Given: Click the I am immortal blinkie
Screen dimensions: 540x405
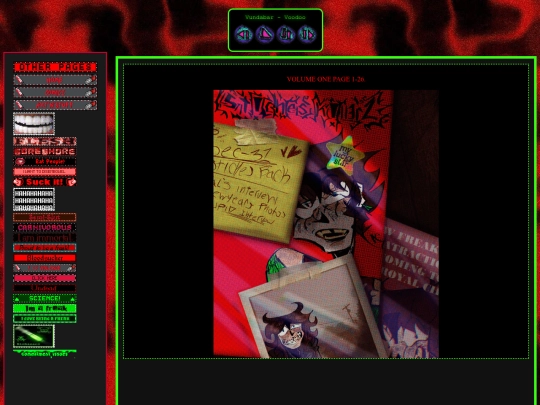Looking at the screenshot, I should (x=45, y=238).
